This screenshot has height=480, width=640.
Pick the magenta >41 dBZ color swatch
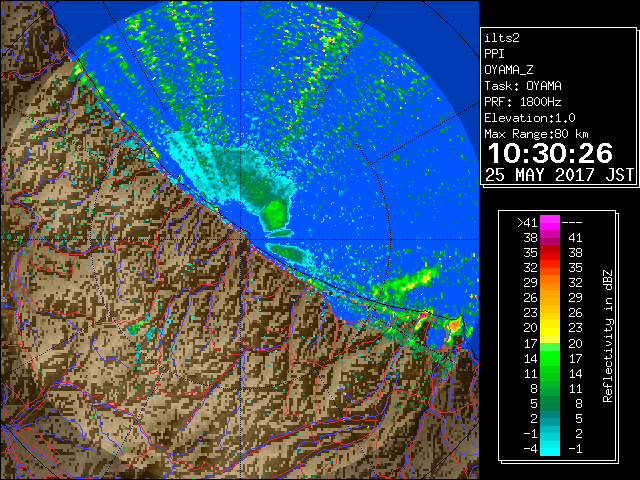click(550, 223)
